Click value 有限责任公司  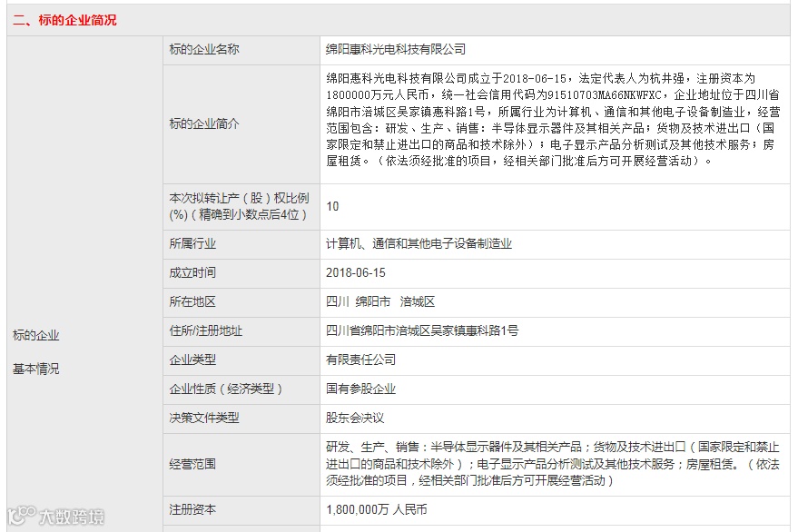pyautogui.click(x=360, y=360)
